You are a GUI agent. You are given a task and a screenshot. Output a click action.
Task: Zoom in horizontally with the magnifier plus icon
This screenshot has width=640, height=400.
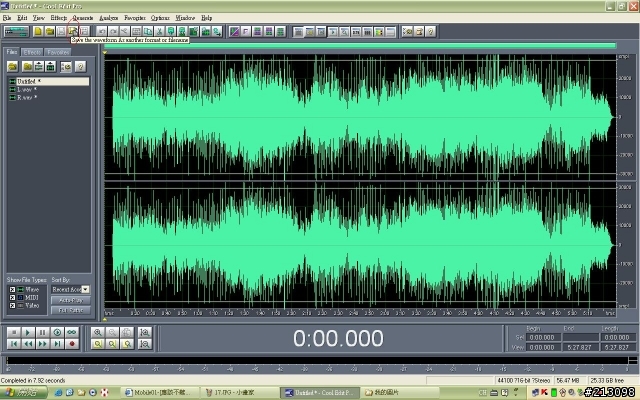[x=98, y=332]
